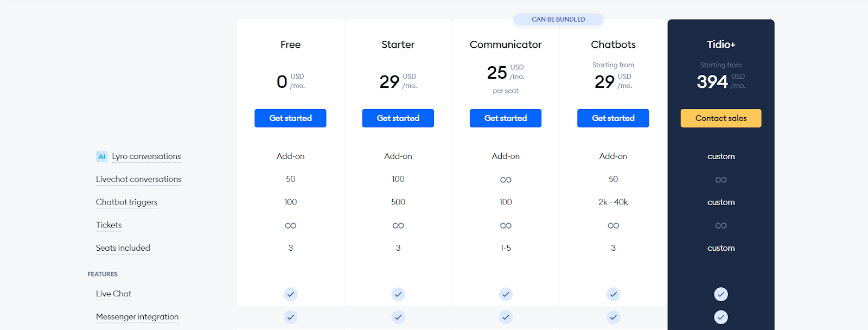Click infinity symbol for Livechat conversations in Tidio+

[x=721, y=180]
